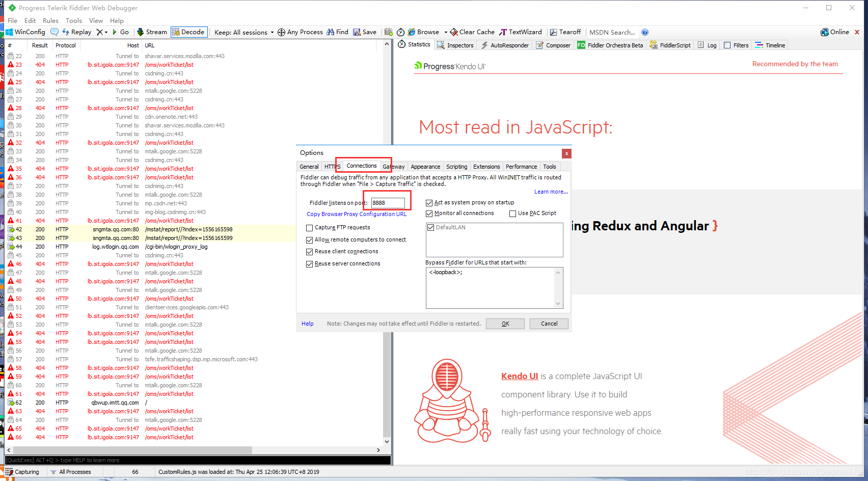Open the Timeline tab
Image resolution: width=868 pixels, height=481 pixels.
point(770,45)
